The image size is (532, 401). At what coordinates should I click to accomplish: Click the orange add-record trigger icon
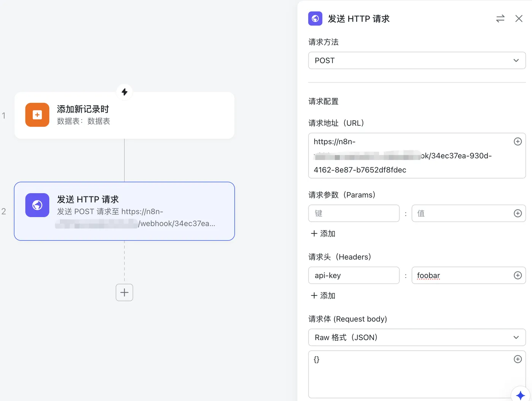tap(37, 115)
